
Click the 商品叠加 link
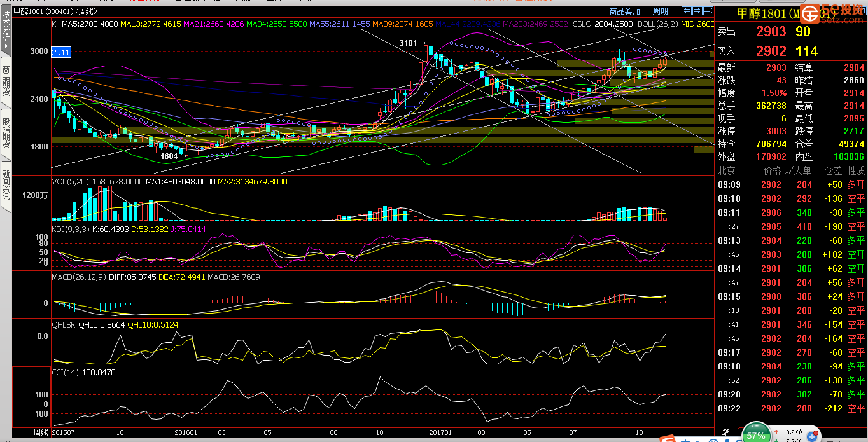pyautogui.click(x=624, y=11)
